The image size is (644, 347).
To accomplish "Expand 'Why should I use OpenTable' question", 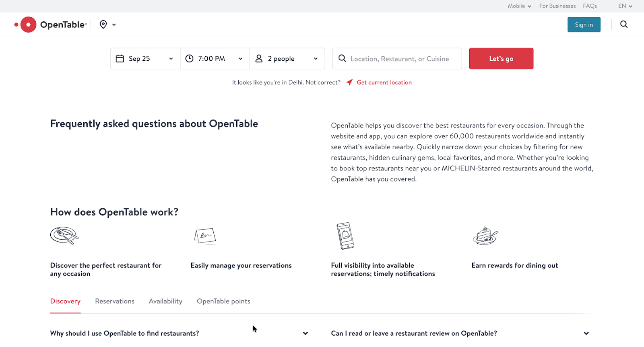I will 179,333.
